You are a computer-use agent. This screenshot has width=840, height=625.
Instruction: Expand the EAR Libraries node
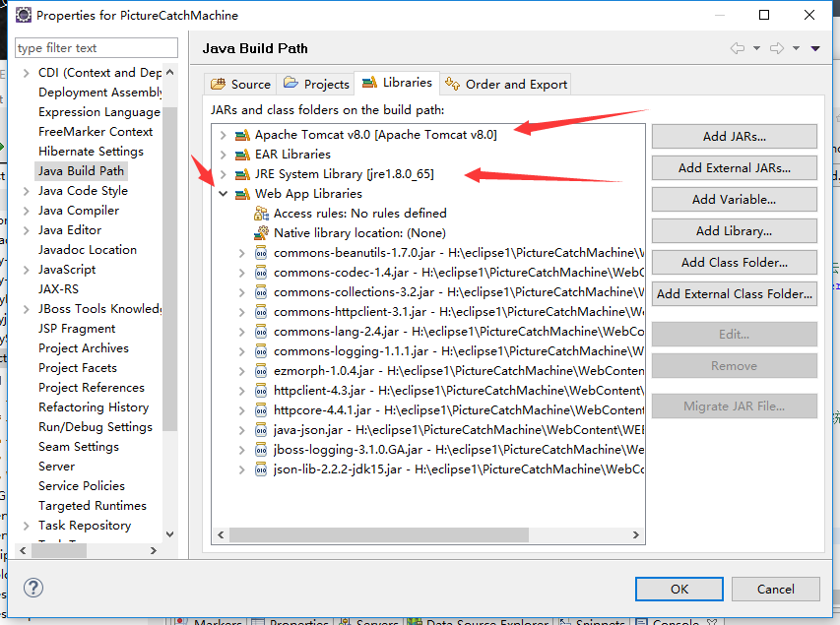pos(223,155)
